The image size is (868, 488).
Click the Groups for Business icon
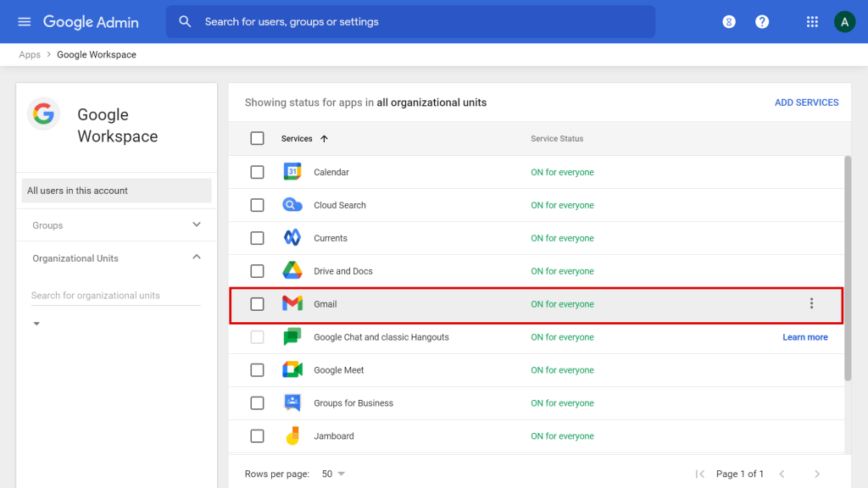292,402
